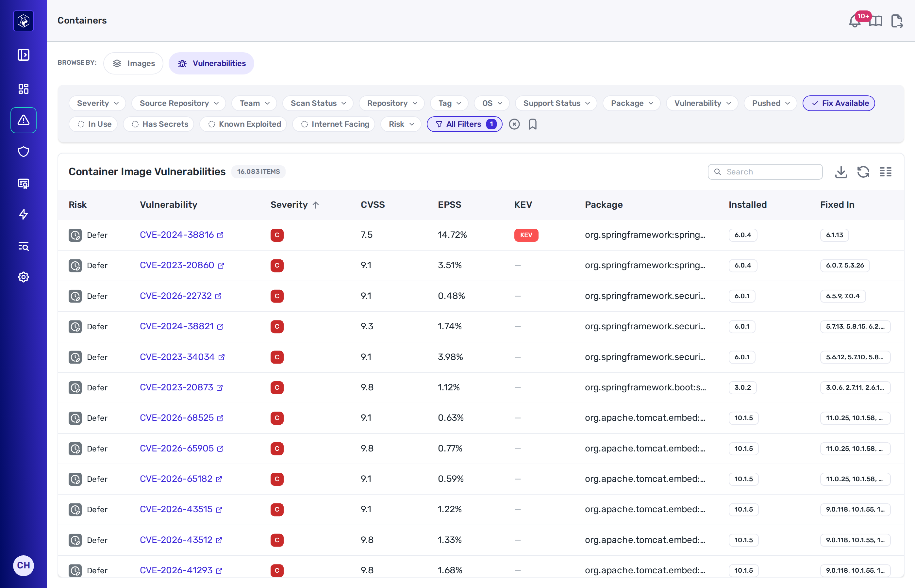The height and width of the screenshot is (588, 915).
Task: Save filter with bookmark icon
Action: tap(532, 124)
